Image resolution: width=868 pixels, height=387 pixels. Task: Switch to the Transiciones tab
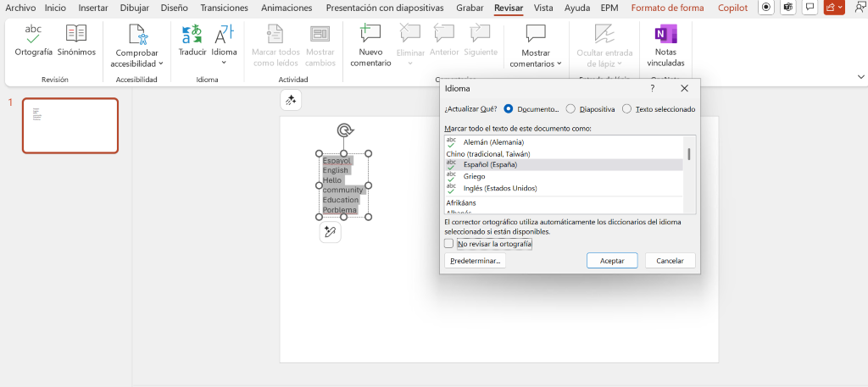point(224,8)
